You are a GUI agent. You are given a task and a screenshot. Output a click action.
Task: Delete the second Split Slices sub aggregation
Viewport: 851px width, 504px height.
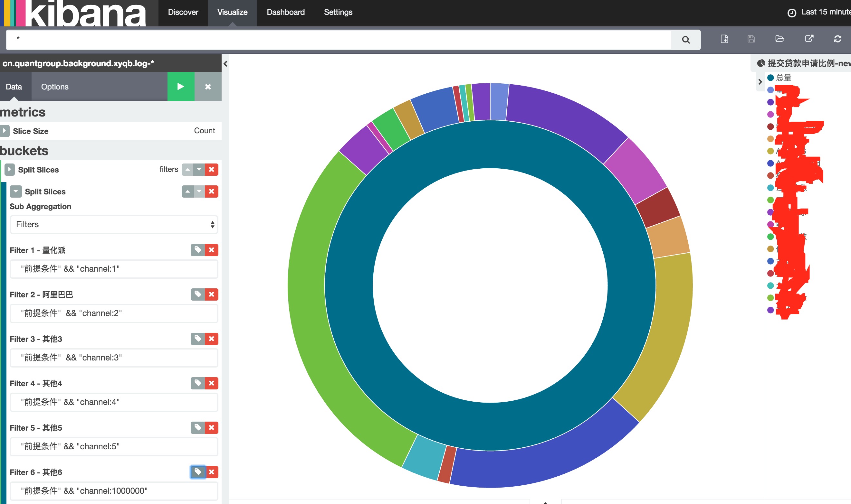[211, 191]
